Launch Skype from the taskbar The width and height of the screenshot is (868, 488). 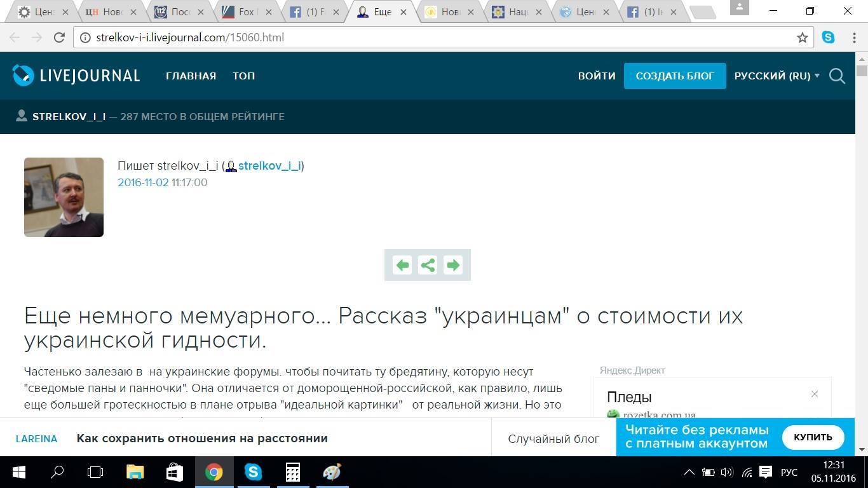click(253, 472)
